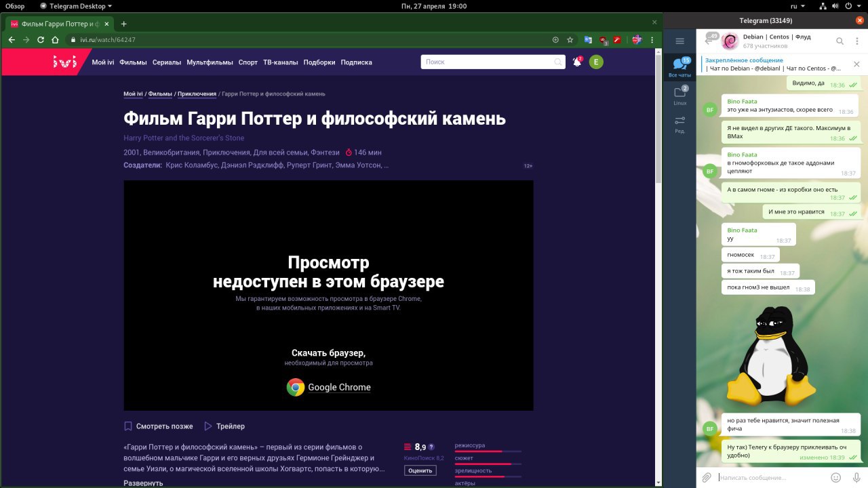Click the Оценить button
This screenshot has height=488, width=868.
click(x=420, y=470)
